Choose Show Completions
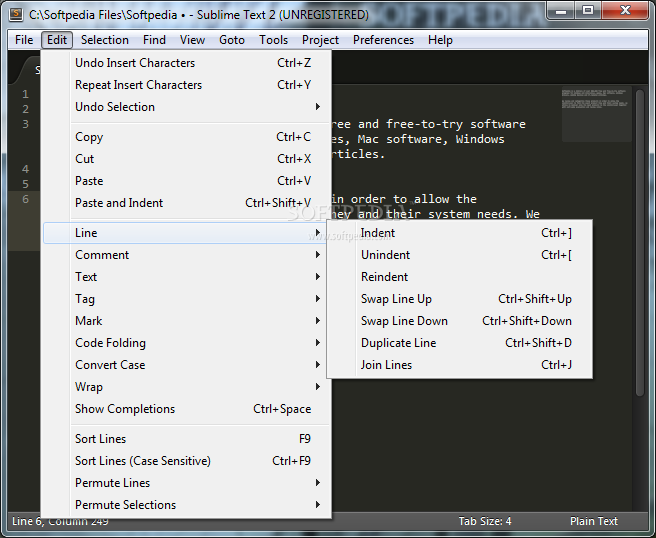Viewport: 656px width, 538px height. coord(187,409)
